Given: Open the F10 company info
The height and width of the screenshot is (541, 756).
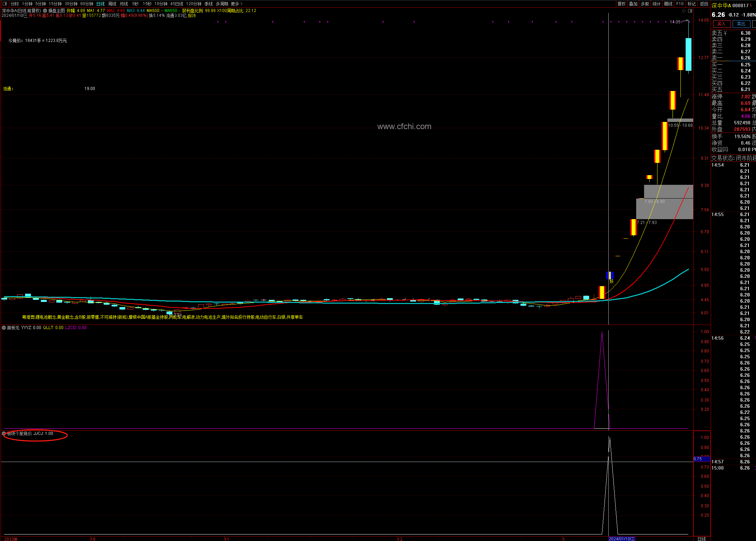Looking at the screenshot, I should pos(680,4).
